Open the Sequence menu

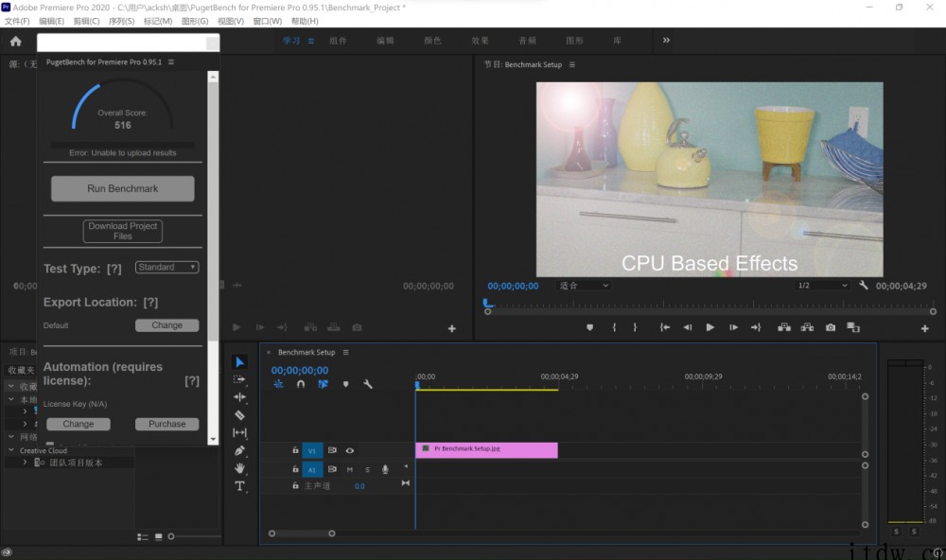click(x=121, y=21)
